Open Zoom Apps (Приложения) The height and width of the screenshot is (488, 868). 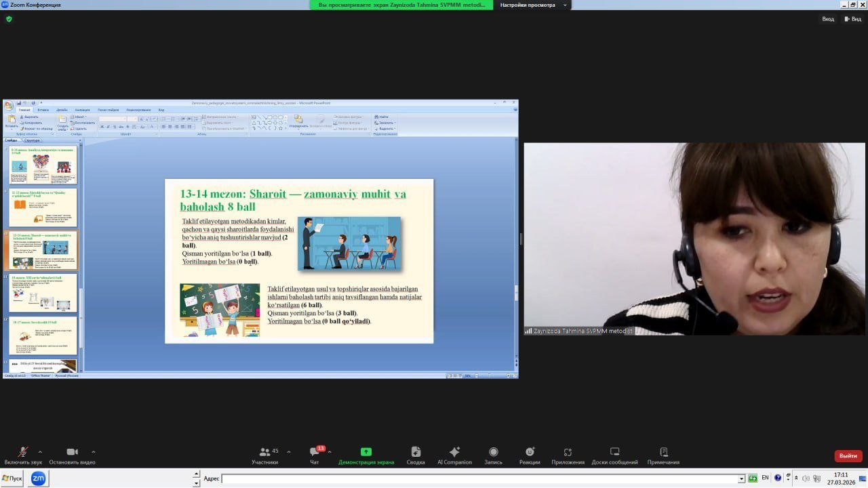[568, 452]
